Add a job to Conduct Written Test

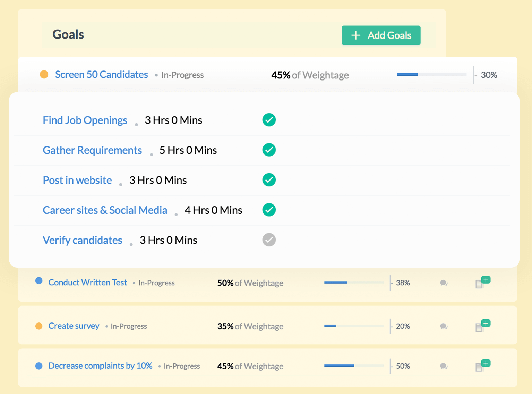[482, 283]
